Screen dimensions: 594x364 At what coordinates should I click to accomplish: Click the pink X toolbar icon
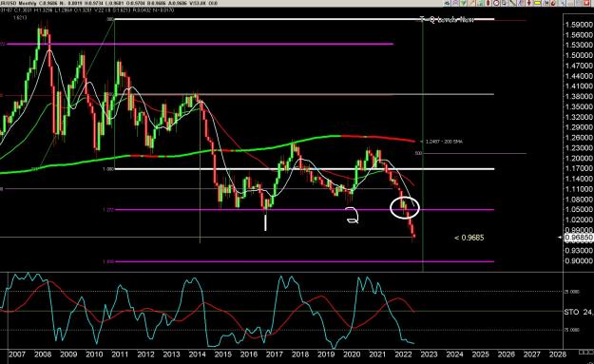point(455,3)
